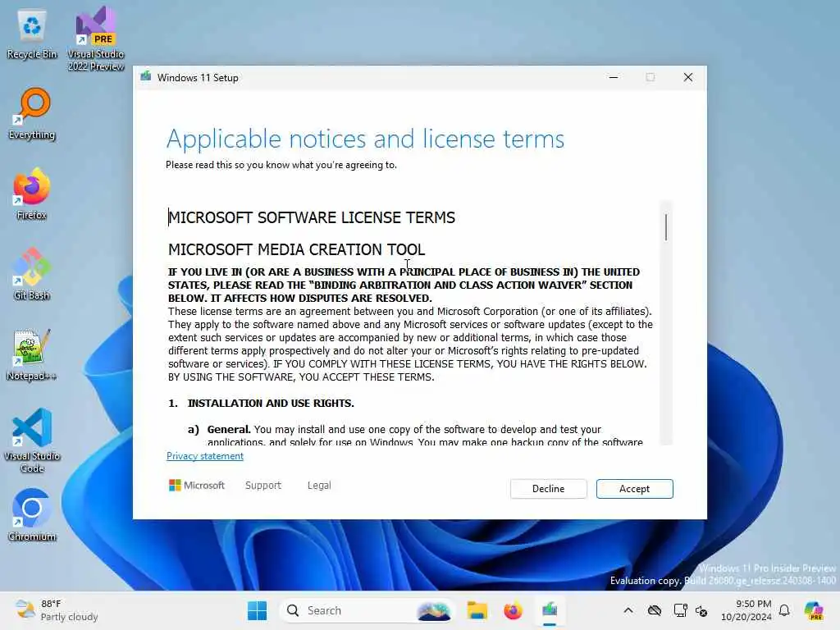Click the taskbar Search box
The width and height of the screenshot is (840, 630).
pyautogui.click(x=366, y=610)
